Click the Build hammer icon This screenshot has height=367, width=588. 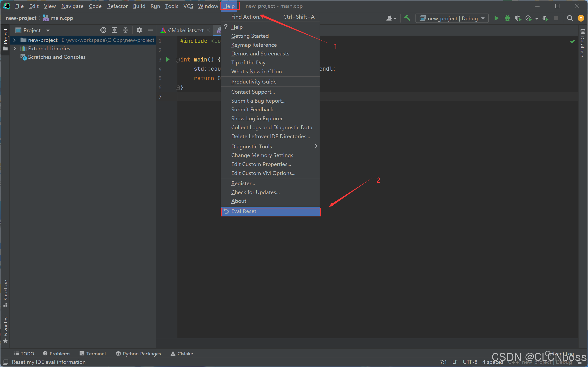(407, 18)
